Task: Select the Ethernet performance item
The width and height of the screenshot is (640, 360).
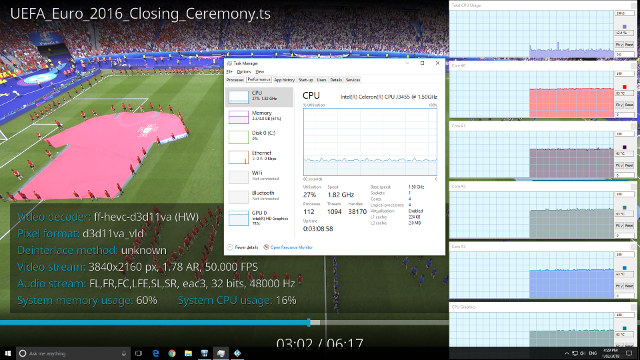Action: click(259, 157)
